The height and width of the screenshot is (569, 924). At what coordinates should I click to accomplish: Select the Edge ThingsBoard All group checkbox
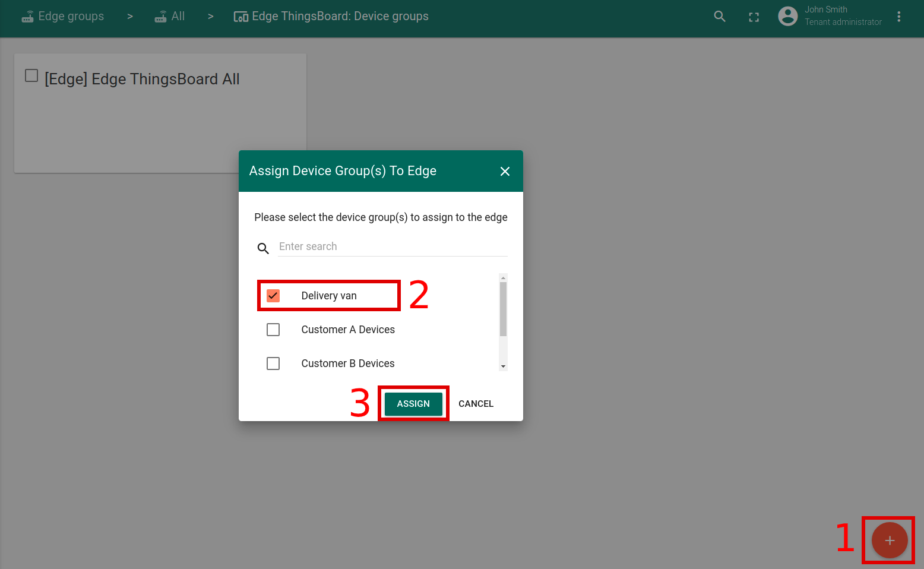click(x=31, y=75)
